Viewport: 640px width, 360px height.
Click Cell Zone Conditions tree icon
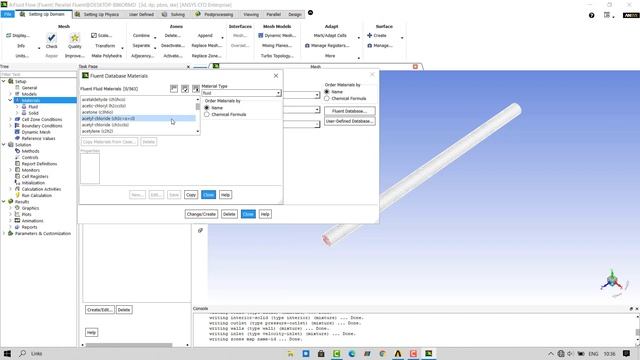(18, 119)
